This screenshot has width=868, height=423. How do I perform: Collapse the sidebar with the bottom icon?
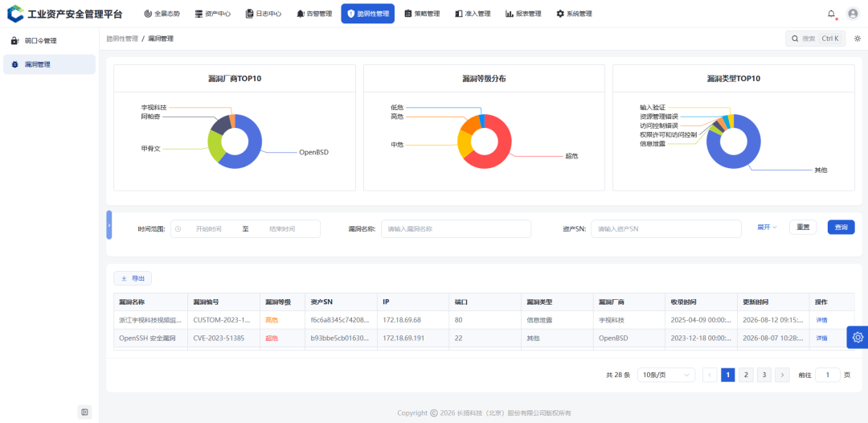coord(84,412)
